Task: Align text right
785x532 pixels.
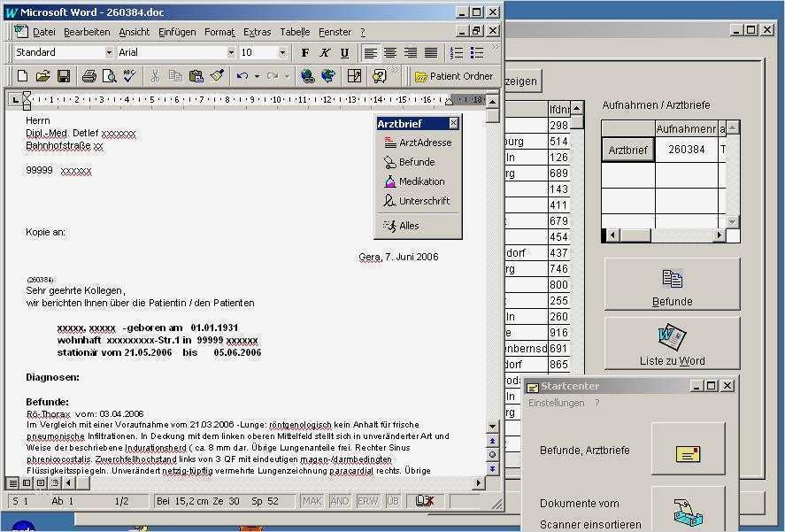Action: point(411,52)
